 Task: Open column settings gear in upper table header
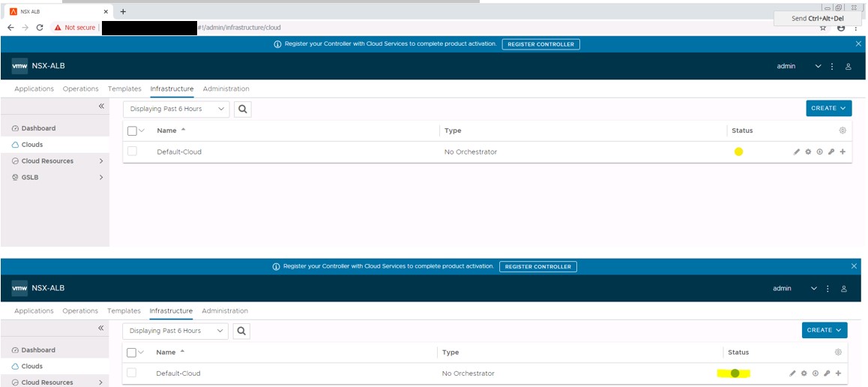pyautogui.click(x=843, y=130)
